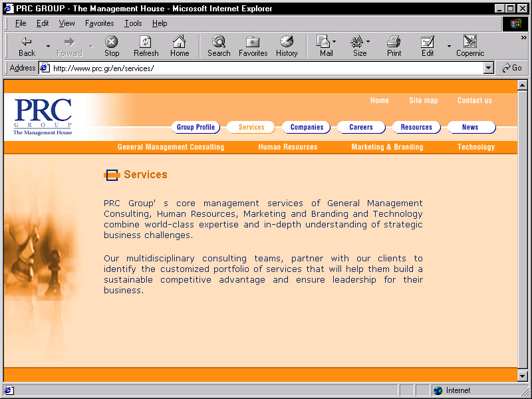Open the View menu
532x399 pixels.
pyautogui.click(x=66, y=23)
